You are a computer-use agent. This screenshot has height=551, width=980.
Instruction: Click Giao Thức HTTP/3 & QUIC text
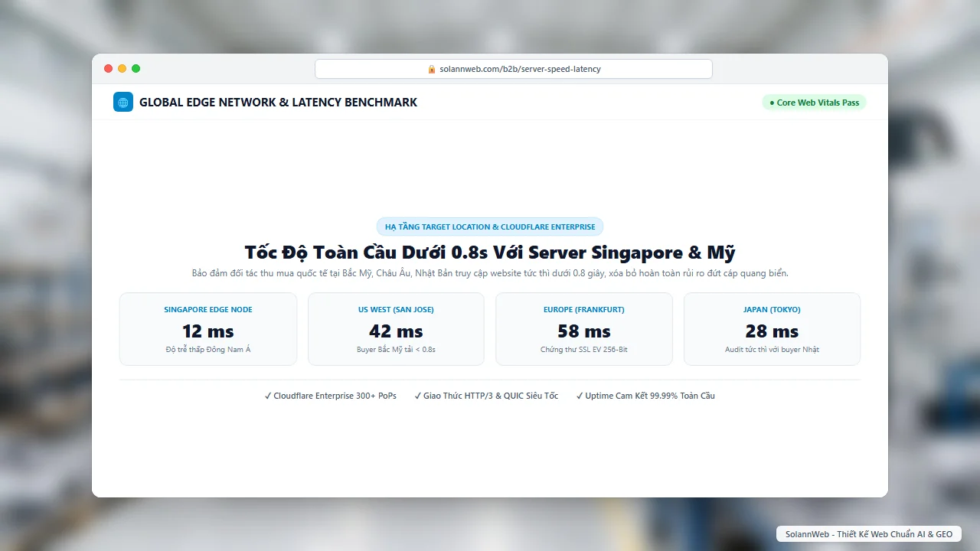pos(486,396)
